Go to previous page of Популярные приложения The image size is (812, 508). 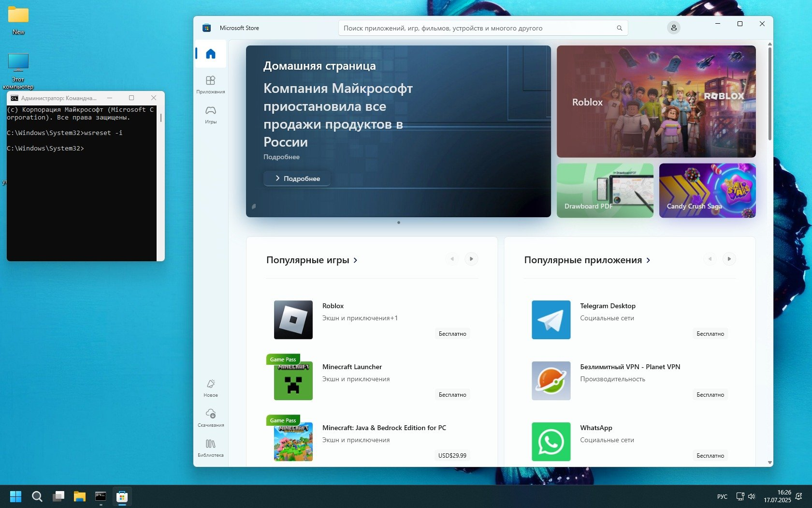710,259
